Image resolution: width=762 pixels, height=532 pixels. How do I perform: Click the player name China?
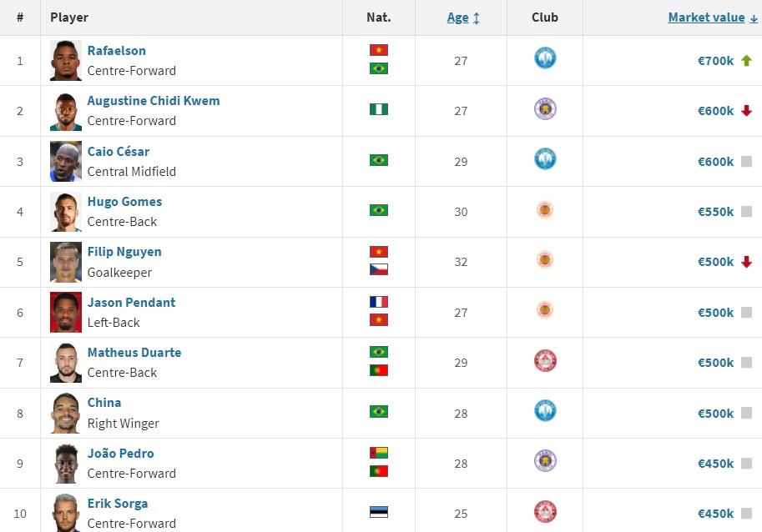pyautogui.click(x=104, y=403)
